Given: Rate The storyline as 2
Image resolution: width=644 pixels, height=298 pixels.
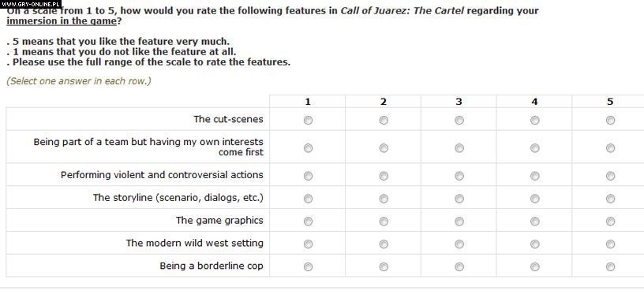Looking at the screenshot, I should tap(384, 199).
